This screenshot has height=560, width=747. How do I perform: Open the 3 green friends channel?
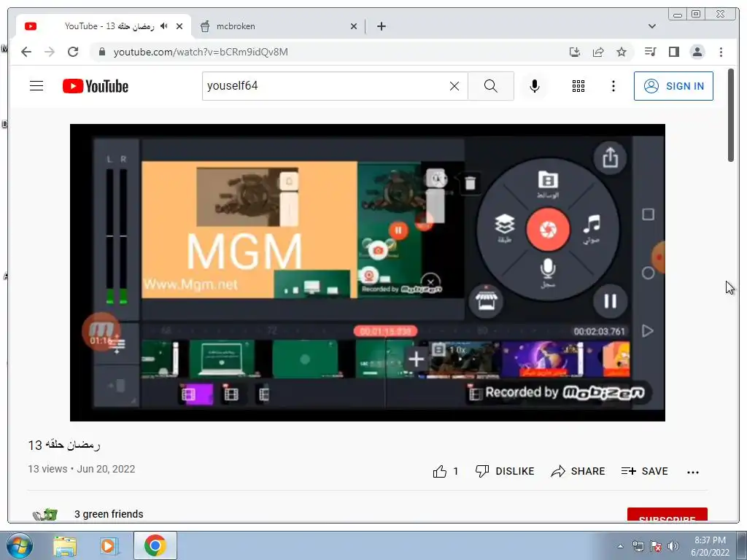point(109,514)
